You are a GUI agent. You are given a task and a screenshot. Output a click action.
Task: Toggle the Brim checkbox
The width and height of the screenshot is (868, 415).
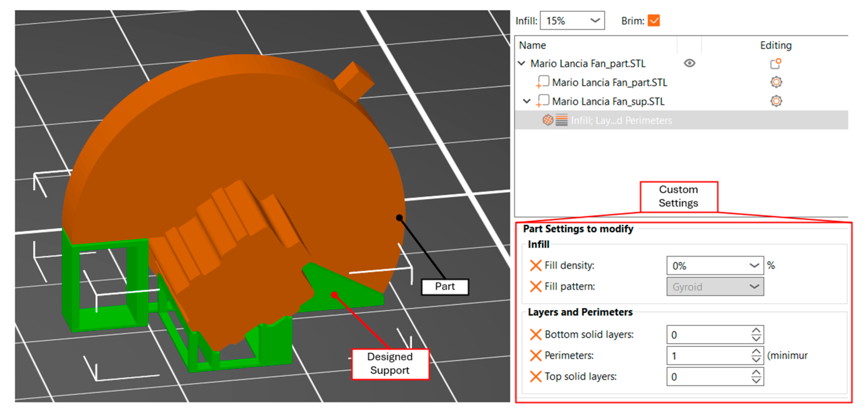click(x=653, y=21)
